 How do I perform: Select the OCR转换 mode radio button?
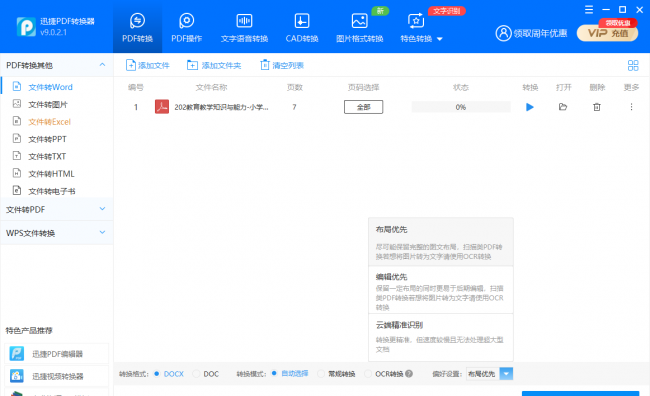(x=368, y=374)
